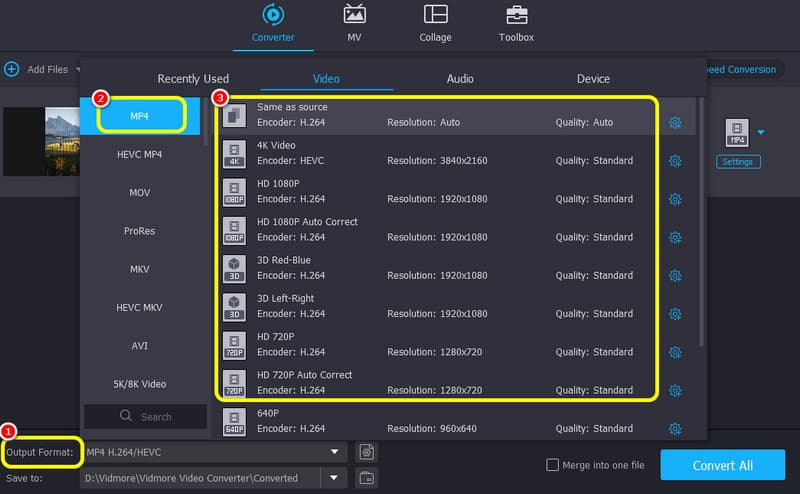The image size is (800, 494).
Task: Open the Save to path dropdown
Action: tap(334, 477)
